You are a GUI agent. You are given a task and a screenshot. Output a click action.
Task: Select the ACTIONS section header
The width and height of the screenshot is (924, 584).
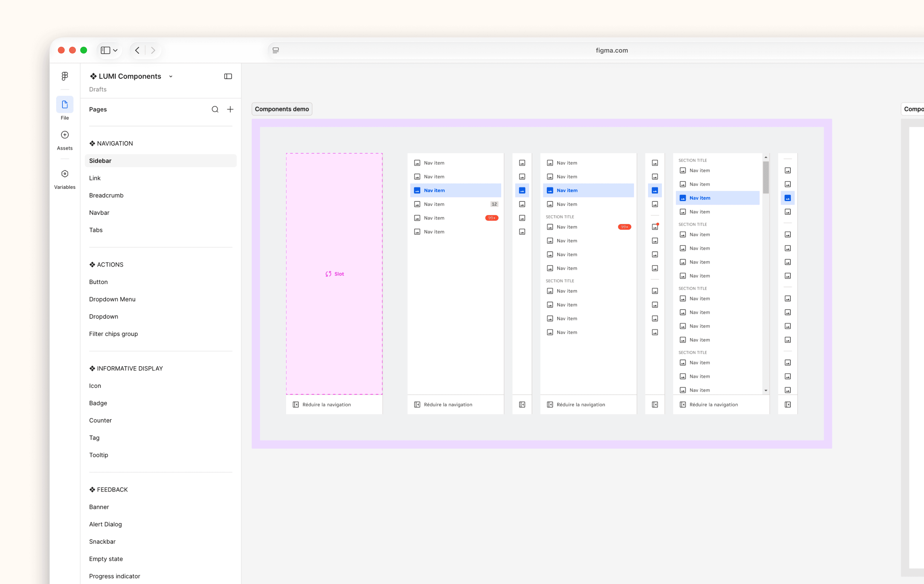click(106, 265)
